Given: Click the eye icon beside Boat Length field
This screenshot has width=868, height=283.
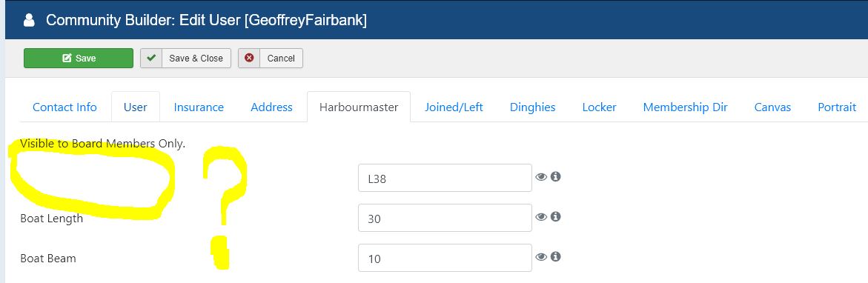Looking at the screenshot, I should pos(541,216).
